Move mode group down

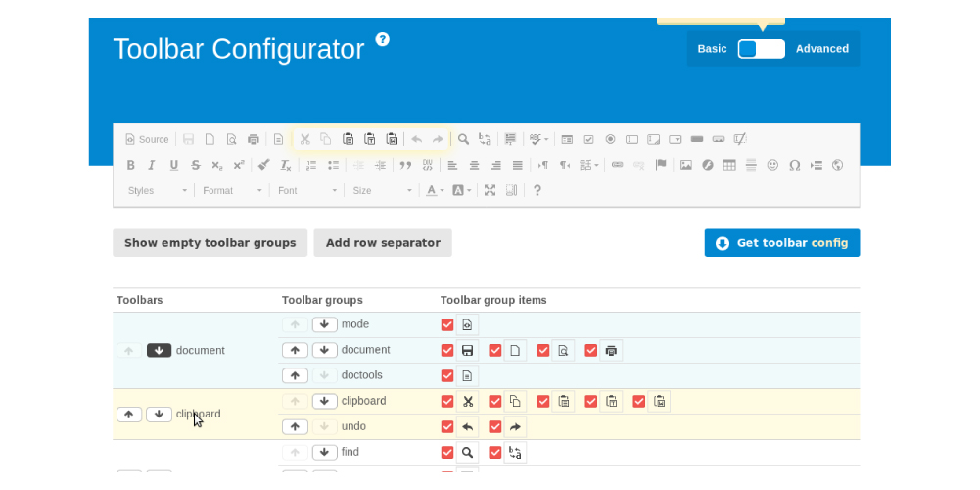click(x=324, y=324)
